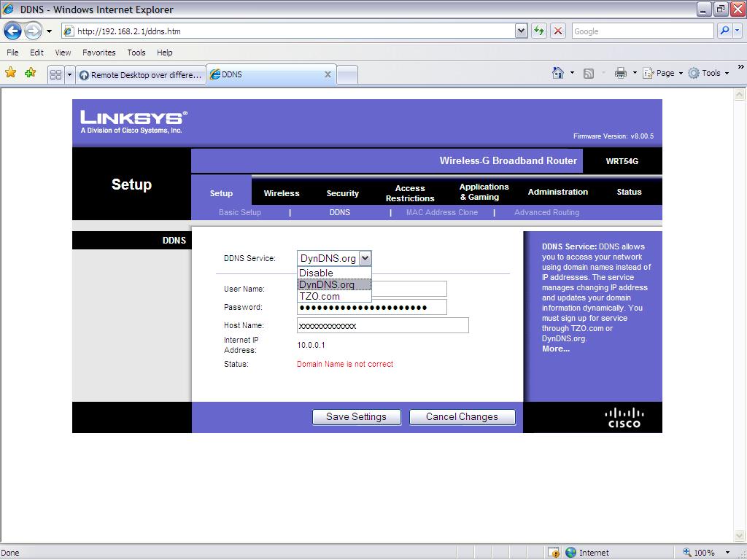747x560 pixels.
Task: Click the Internet zone indicator in status bar
Action: [x=587, y=553]
